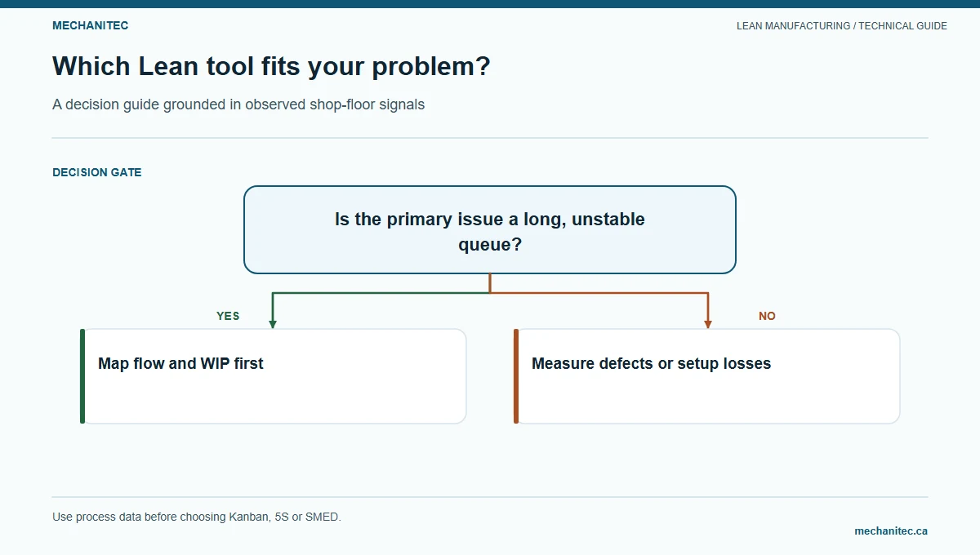Select the 'Map flow and WIP first' card

274,376
